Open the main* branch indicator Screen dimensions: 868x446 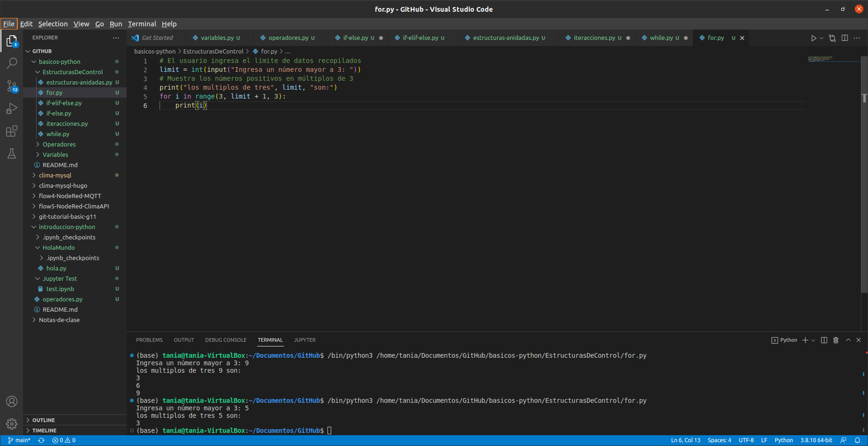click(19, 440)
